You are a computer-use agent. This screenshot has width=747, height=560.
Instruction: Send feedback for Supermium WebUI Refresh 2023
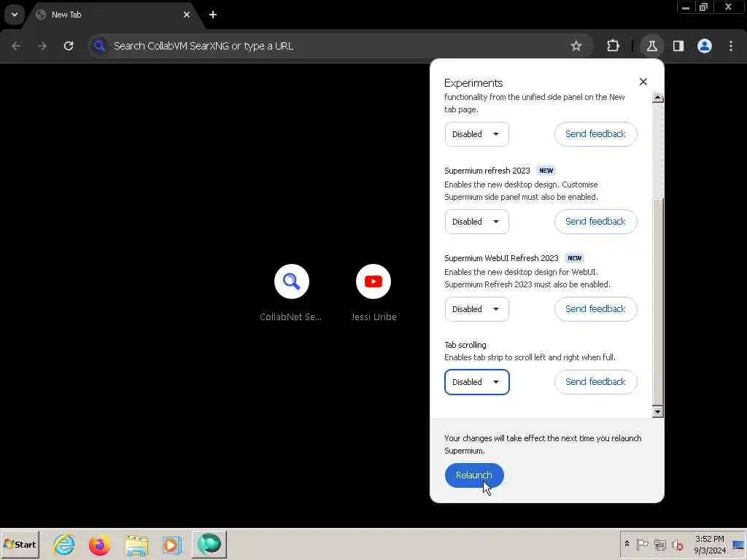(595, 309)
